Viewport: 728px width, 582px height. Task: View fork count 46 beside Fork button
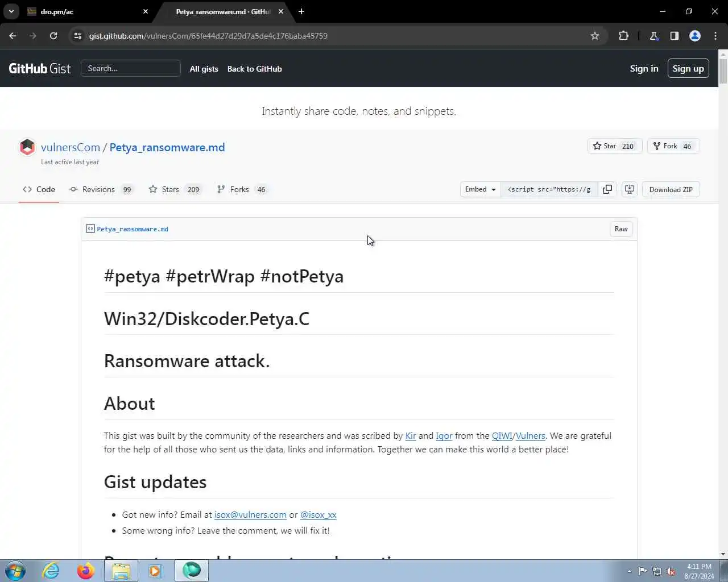point(687,146)
